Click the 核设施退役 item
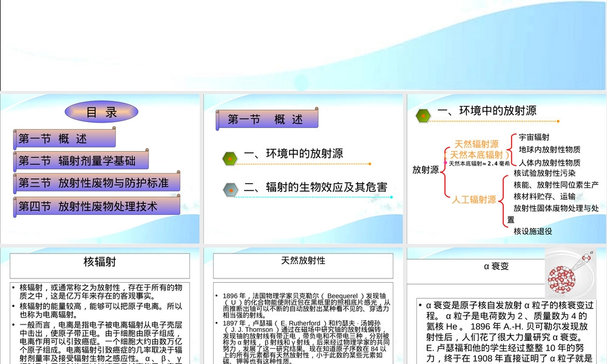The width and height of the screenshot is (607, 364). (x=533, y=231)
